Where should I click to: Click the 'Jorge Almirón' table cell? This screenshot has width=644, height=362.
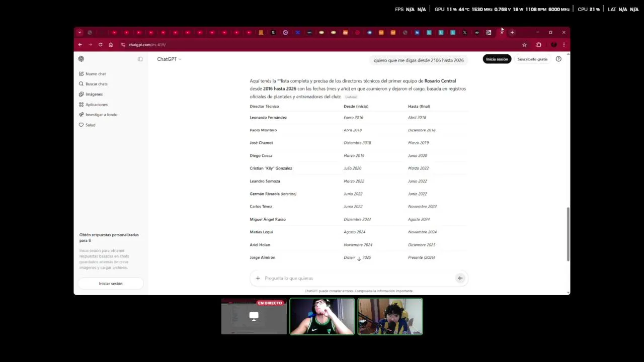[x=263, y=257]
